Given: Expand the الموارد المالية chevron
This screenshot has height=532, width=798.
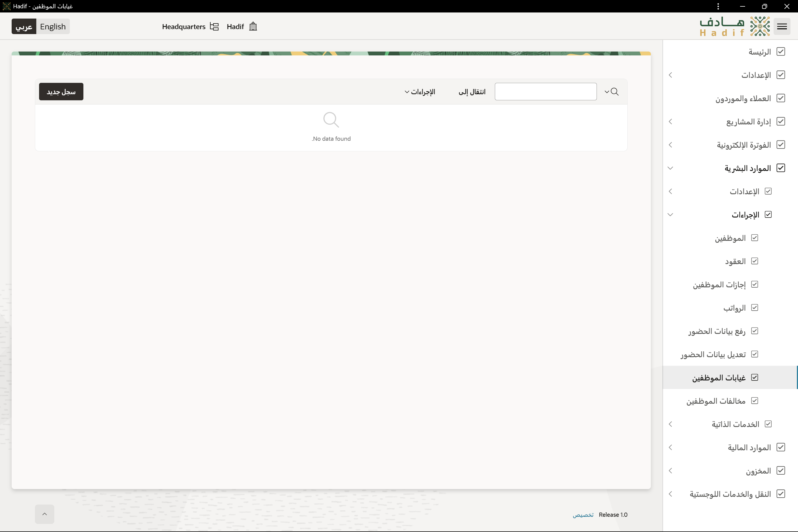Looking at the screenshot, I should pos(671,447).
